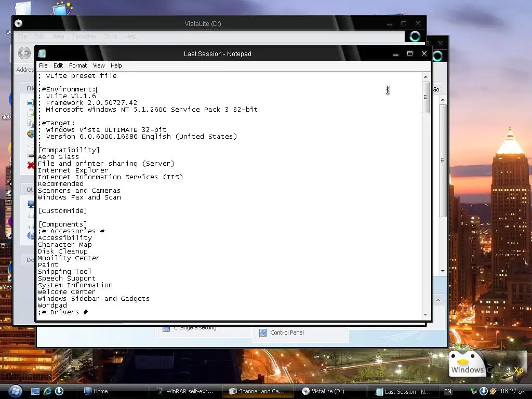
Task: Click the red X delete icon in VistaLite sidebar
Action: pos(31,165)
